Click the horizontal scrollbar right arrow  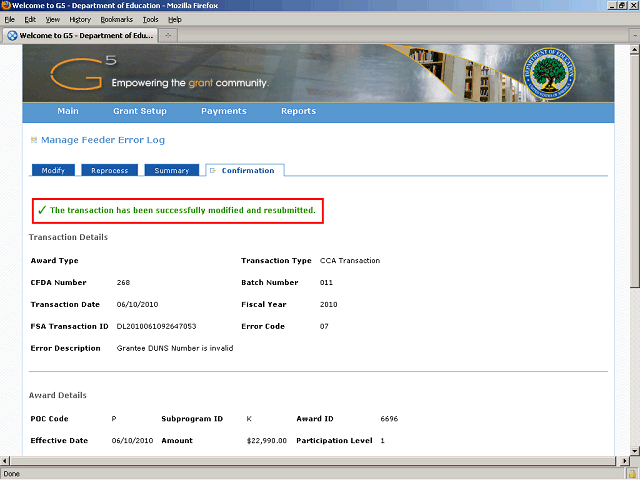[x=624, y=461]
